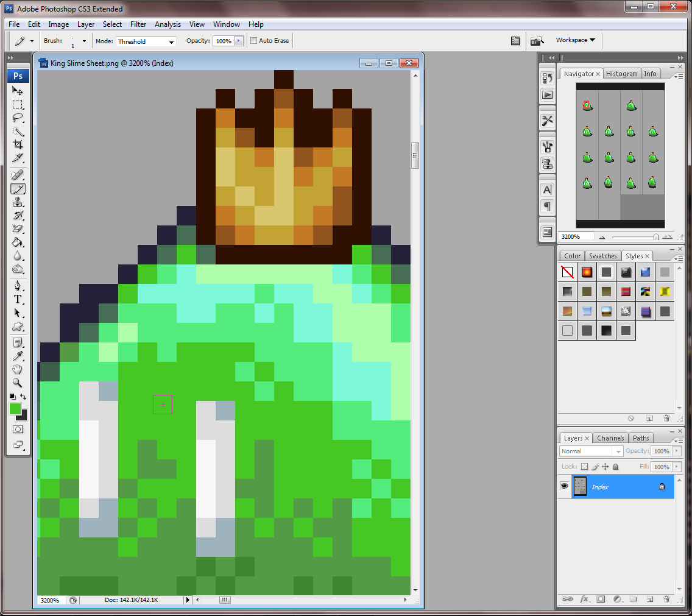Screen dimensions: 692x616
Task: Enable the Auto Erase checkbox
Action: click(x=254, y=41)
